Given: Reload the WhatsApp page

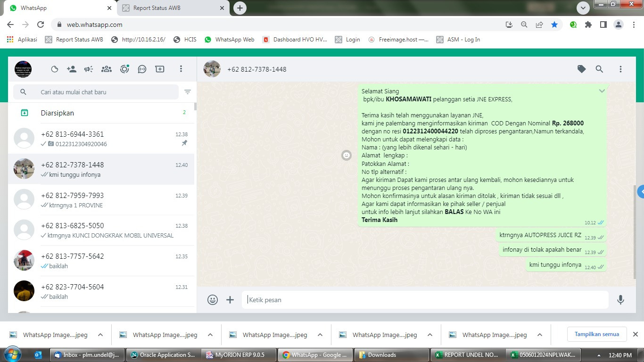Looking at the screenshot, I should tap(41, 25).
